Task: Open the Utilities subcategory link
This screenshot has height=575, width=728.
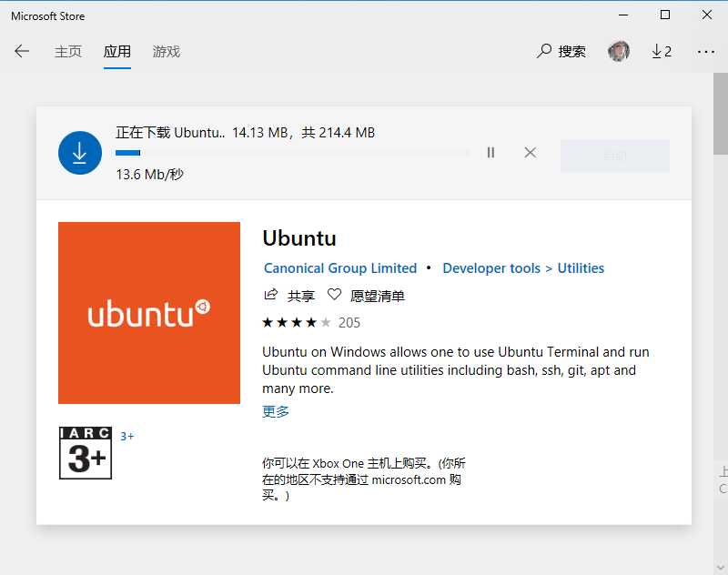Action: click(581, 268)
